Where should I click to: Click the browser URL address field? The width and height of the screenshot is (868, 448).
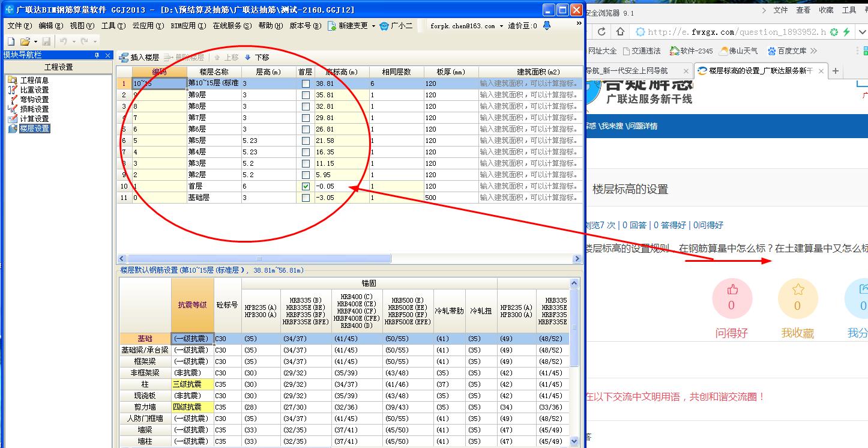point(737,32)
